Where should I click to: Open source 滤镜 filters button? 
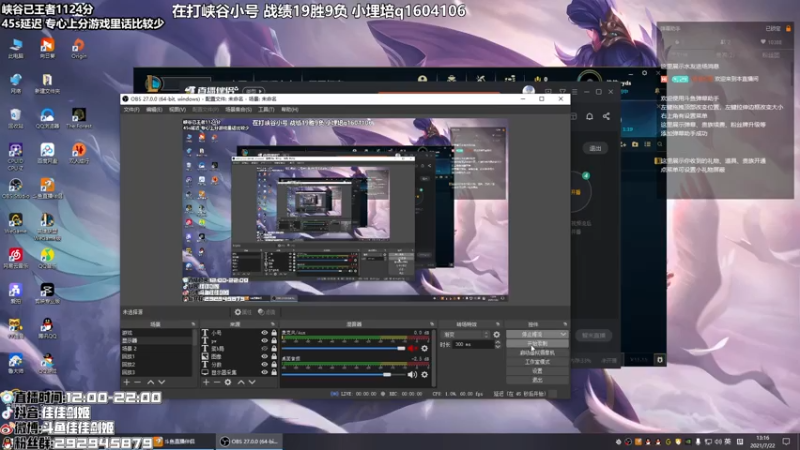(x=266, y=312)
